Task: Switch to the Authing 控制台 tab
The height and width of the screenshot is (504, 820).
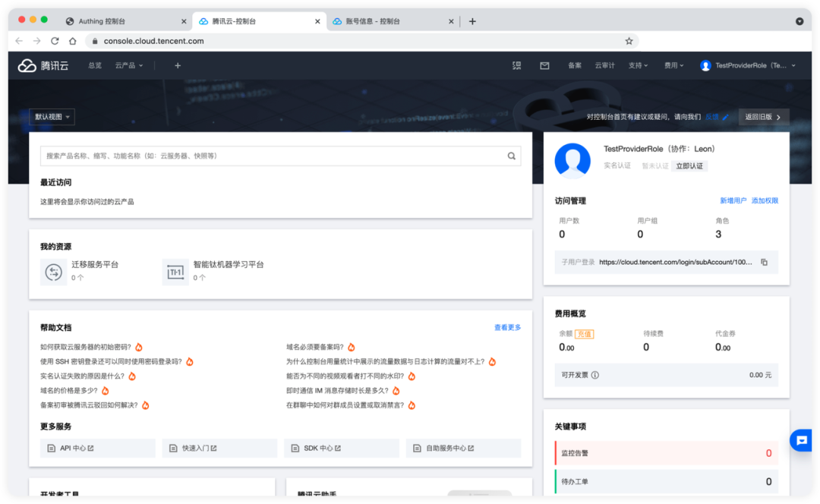Action: [125, 21]
